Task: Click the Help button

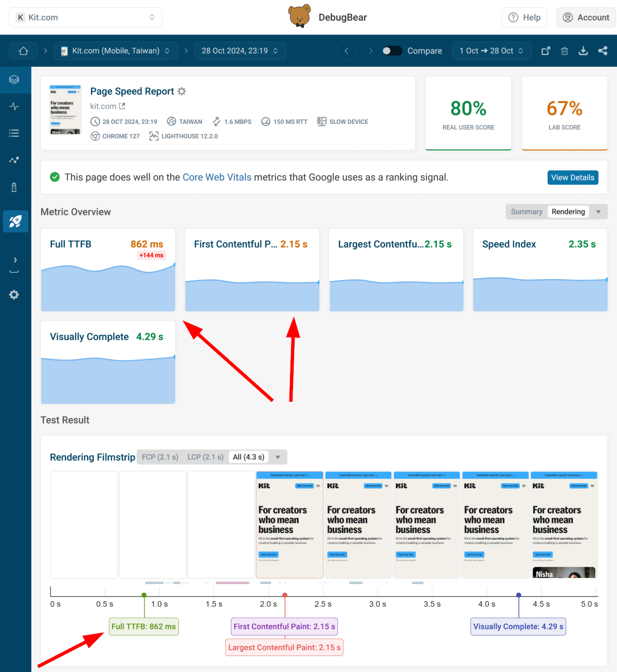Action: (x=524, y=17)
